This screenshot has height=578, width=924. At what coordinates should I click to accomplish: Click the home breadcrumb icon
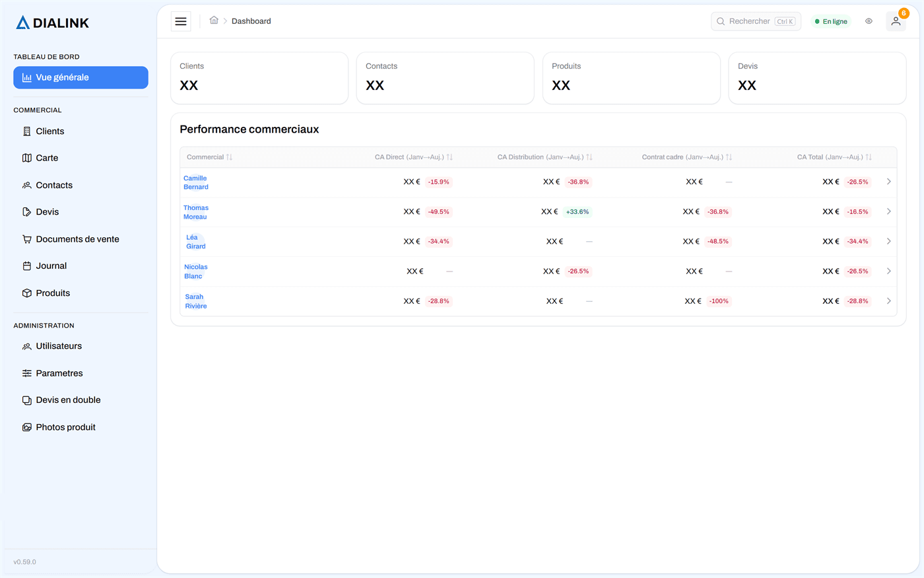[x=214, y=20]
